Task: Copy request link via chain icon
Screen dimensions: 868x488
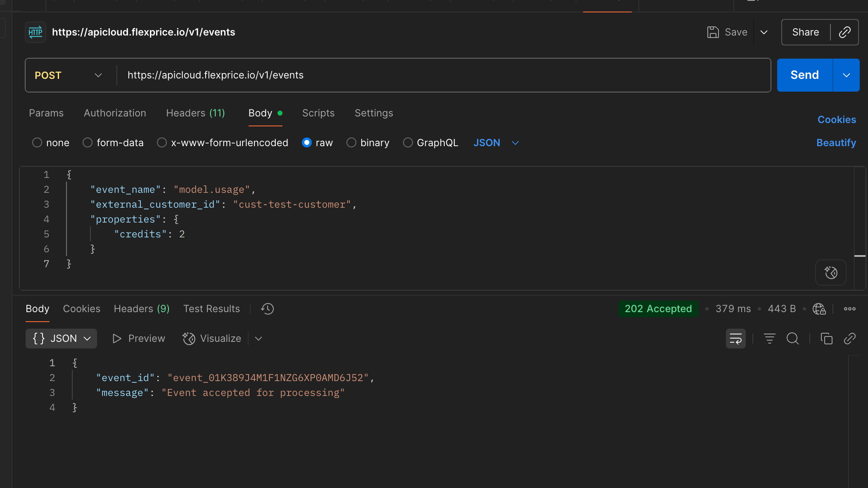Action: [x=844, y=32]
